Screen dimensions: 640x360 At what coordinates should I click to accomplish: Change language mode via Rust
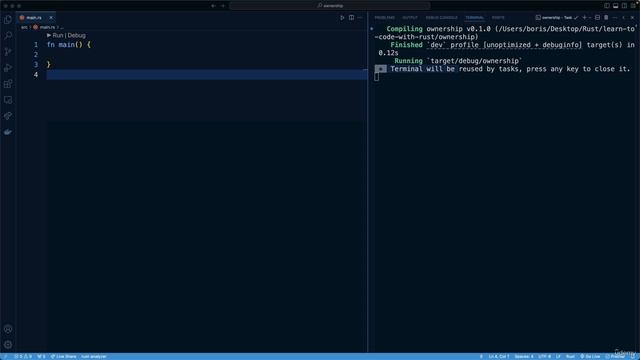570,357
